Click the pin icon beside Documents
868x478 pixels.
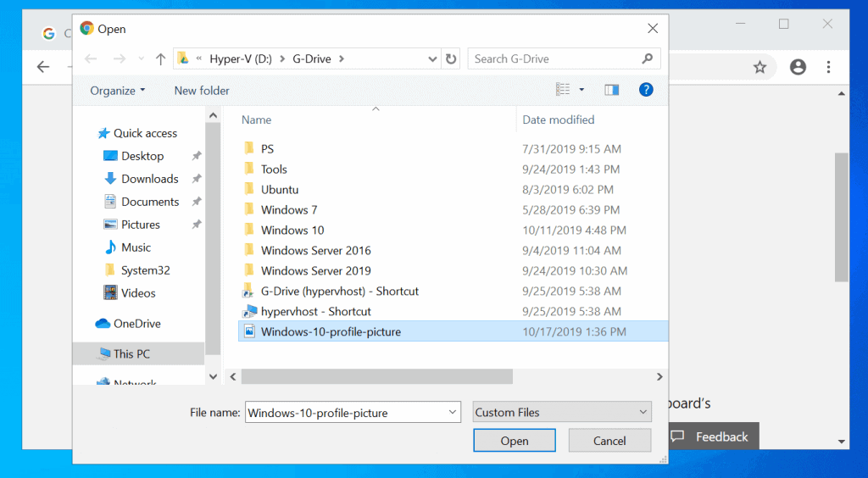[196, 202]
